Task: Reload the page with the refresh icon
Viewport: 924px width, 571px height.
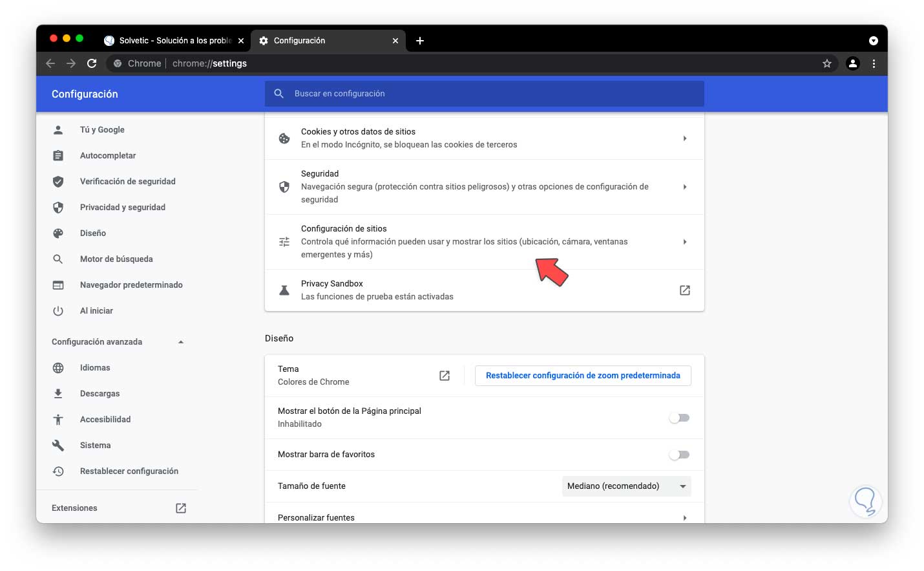Action: pyautogui.click(x=92, y=63)
